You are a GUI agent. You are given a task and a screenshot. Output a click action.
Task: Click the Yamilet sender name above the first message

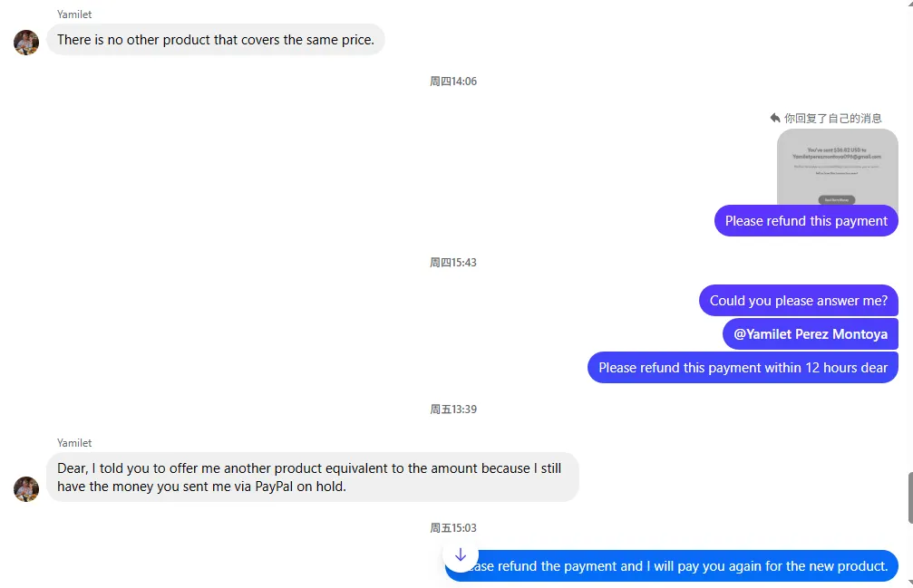coord(74,14)
